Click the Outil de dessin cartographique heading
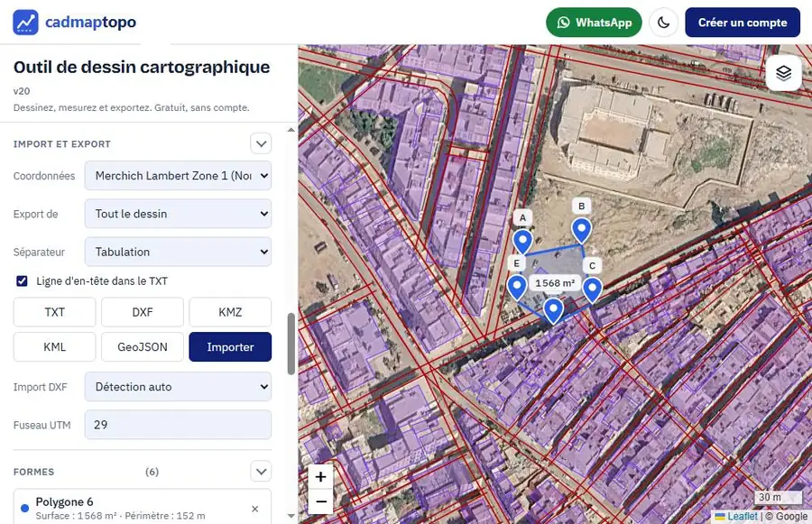Screen dimensions: 812x524 pos(142,68)
